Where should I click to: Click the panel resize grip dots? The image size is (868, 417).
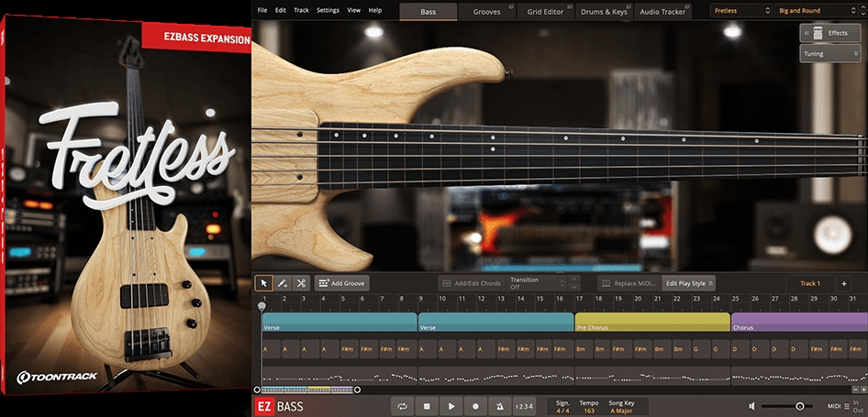click(x=560, y=272)
